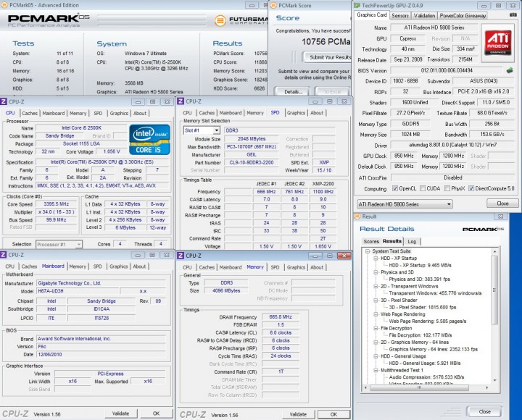Click the mainboard model field H67A-UD3H

click(x=78, y=291)
